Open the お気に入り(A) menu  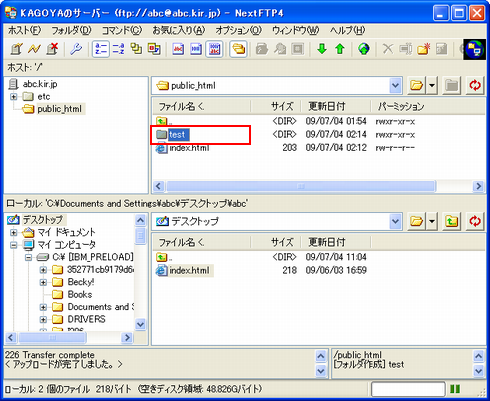click(179, 30)
